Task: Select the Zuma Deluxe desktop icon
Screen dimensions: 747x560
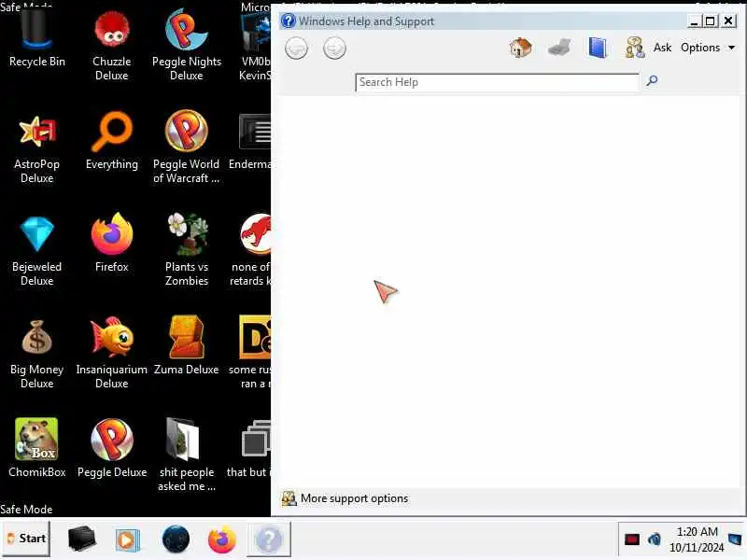Action: pyautogui.click(x=186, y=346)
